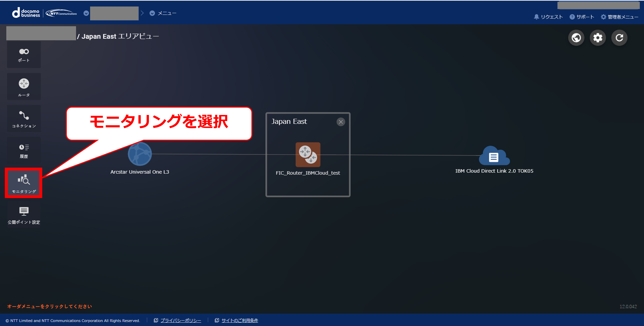The height and width of the screenshot is (326, 644).
Task: Click the docomo business logo
Action: tap(26, 13)
